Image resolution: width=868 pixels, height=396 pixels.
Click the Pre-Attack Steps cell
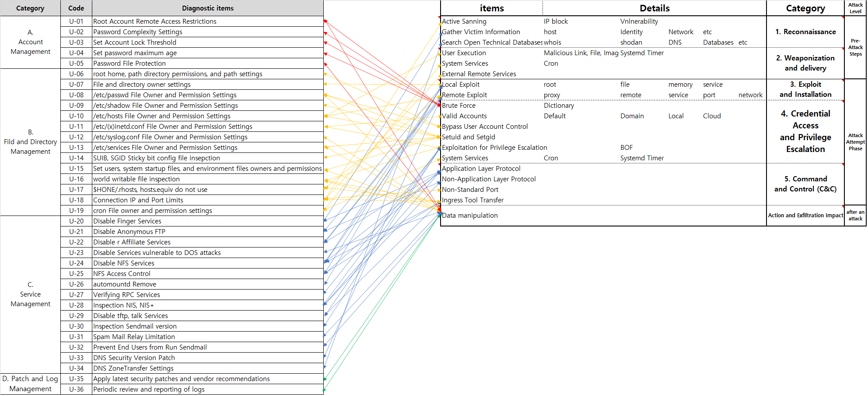click(x=855, y=47)
